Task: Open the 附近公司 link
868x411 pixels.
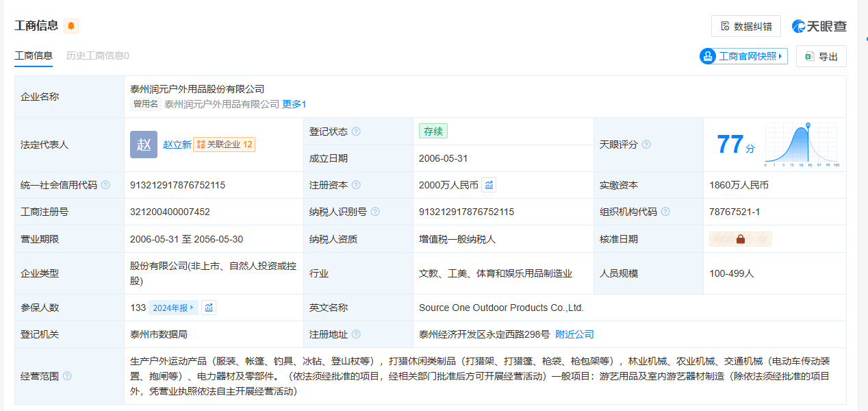Action: coord(574,334)
